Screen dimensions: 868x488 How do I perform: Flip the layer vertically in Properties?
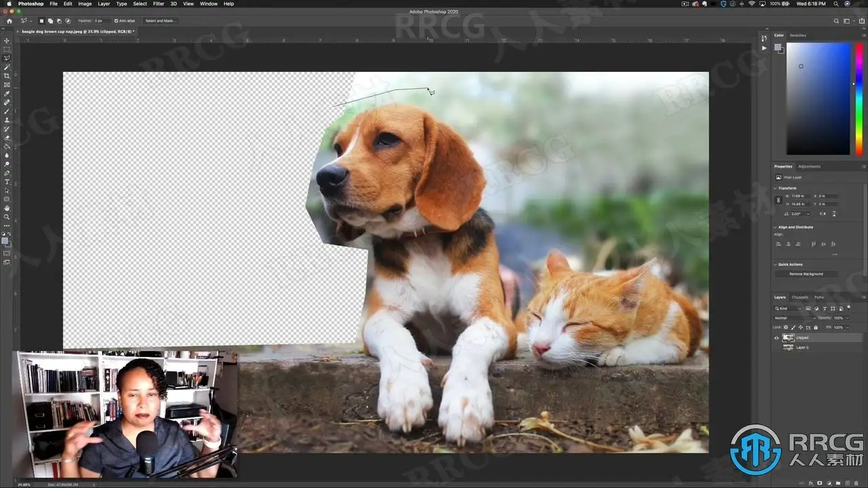(834, 213)
